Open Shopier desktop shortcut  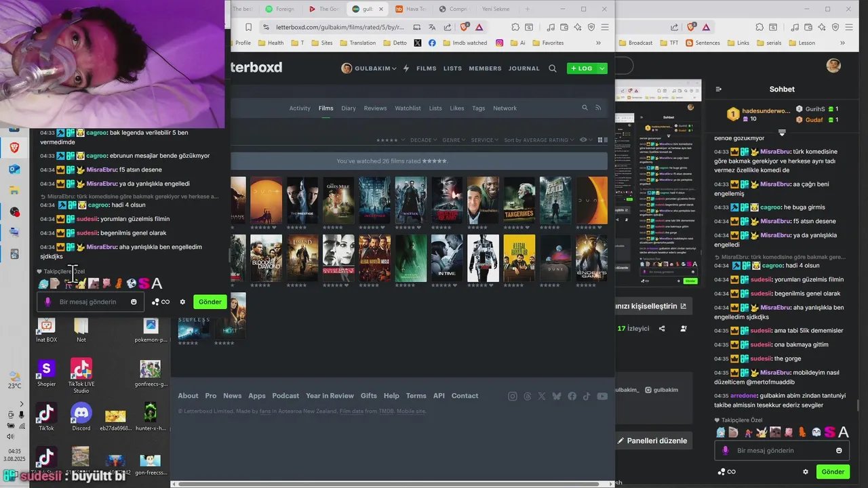click(46, 373)
